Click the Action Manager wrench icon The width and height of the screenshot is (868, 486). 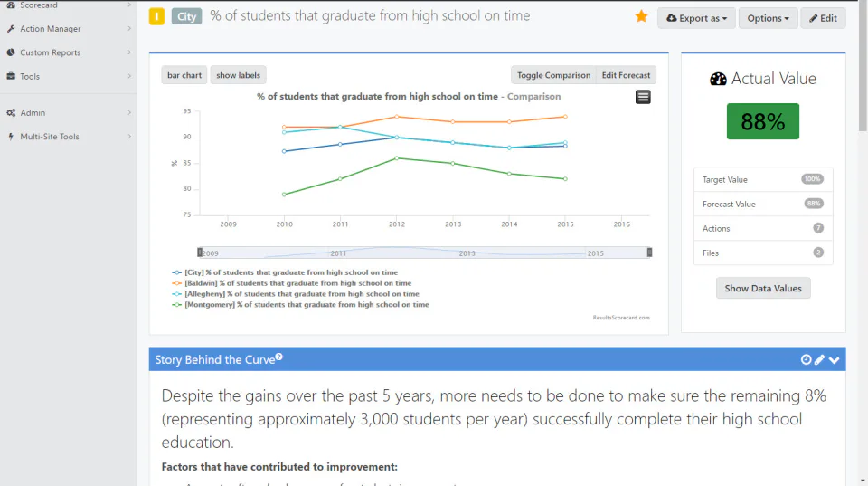click(x=11, y=29)
